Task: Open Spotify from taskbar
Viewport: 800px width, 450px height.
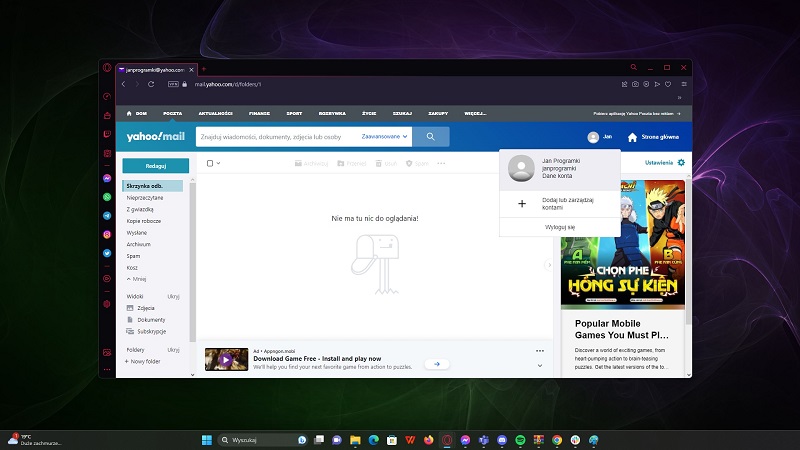Action: point(520,440)
